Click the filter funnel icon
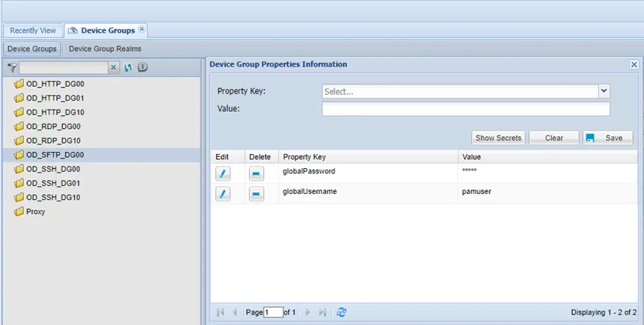Screen dimensions: 644x325 [x=12, y=67]
